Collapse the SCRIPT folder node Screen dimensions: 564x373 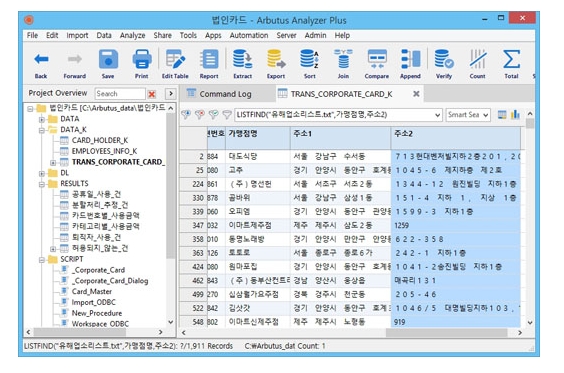[x=42, y=260]
